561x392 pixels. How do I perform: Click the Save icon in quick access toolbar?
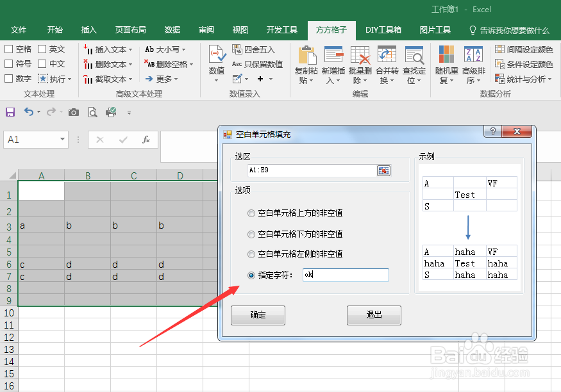pos(10,112)
